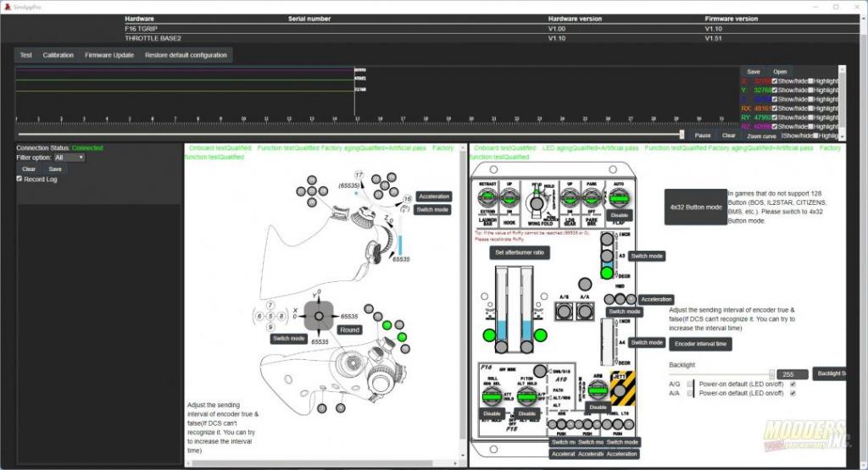868x470 pixels.
Task: Click Set afterburner ratio button
Action: click(x=520, y=252)
